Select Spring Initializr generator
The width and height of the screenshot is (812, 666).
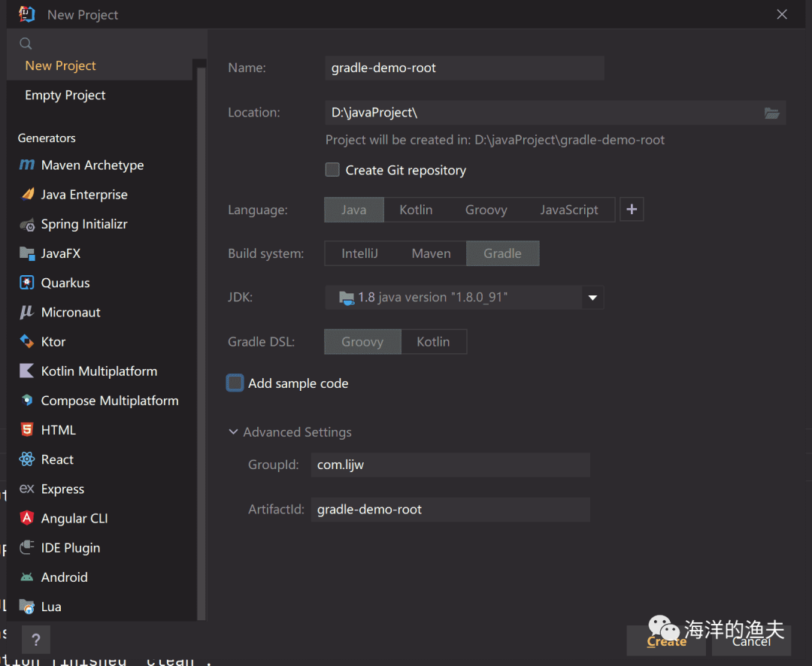102,224
